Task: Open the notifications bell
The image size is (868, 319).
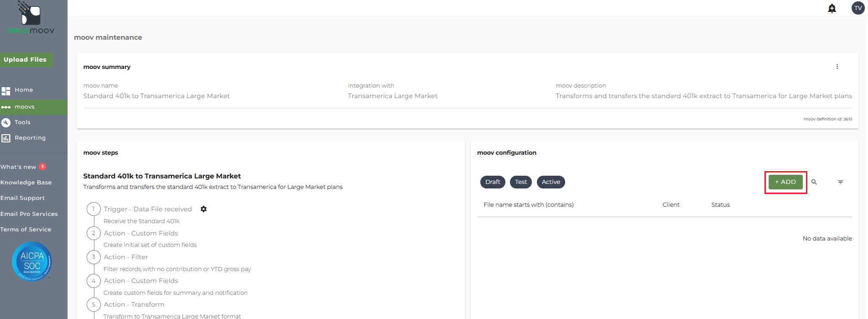Action: click(832, 8)
